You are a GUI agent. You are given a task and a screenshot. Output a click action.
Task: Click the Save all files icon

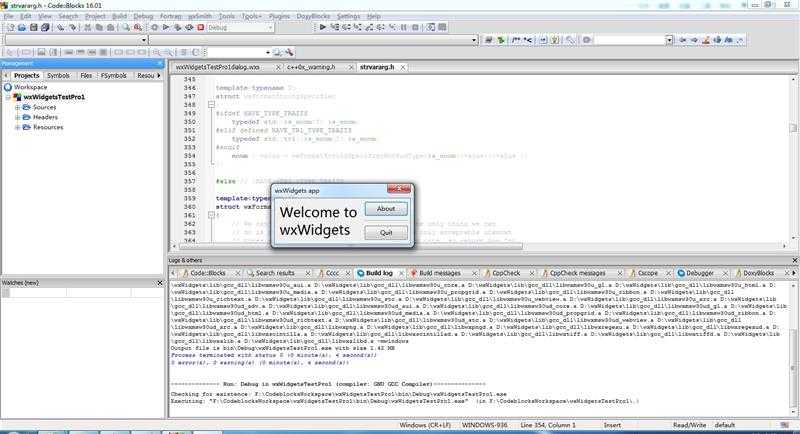[45, 28]
